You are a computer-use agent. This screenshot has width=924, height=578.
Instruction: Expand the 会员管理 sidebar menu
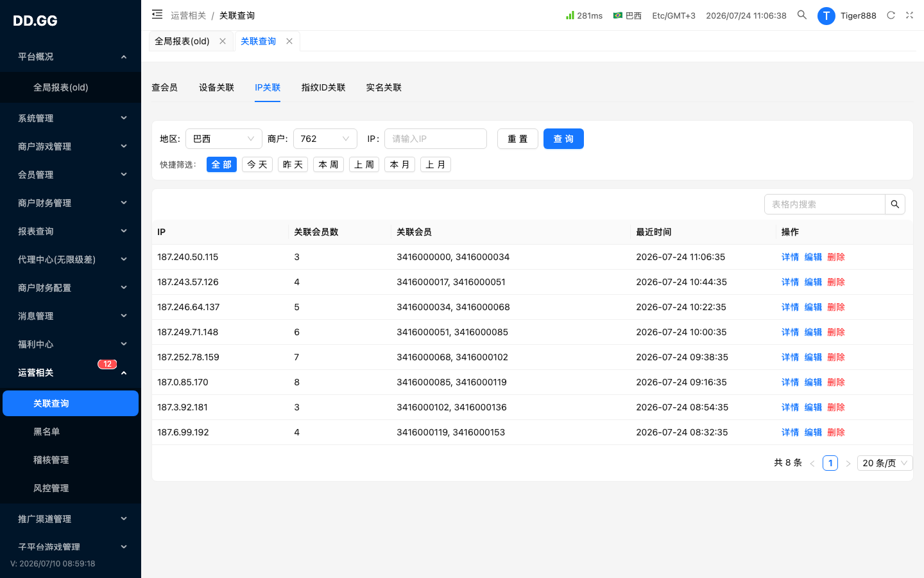coord(71,175)
